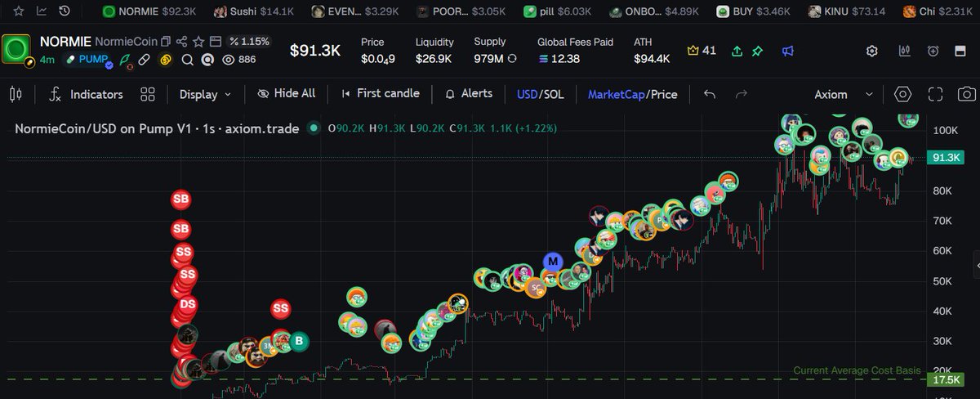The width and height of the screenshot is (980, 399).
Task: Expand the Display dropdown
Action: tap(205, 94)
